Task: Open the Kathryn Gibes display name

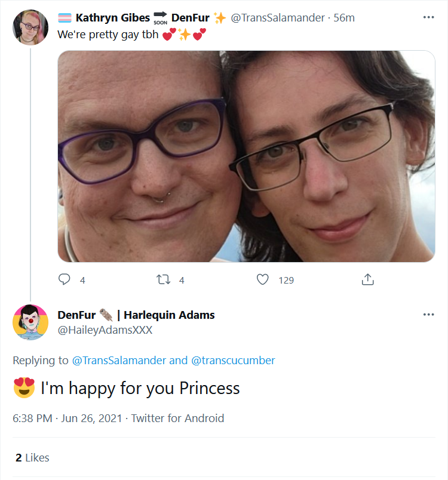Action: point(113,18)
